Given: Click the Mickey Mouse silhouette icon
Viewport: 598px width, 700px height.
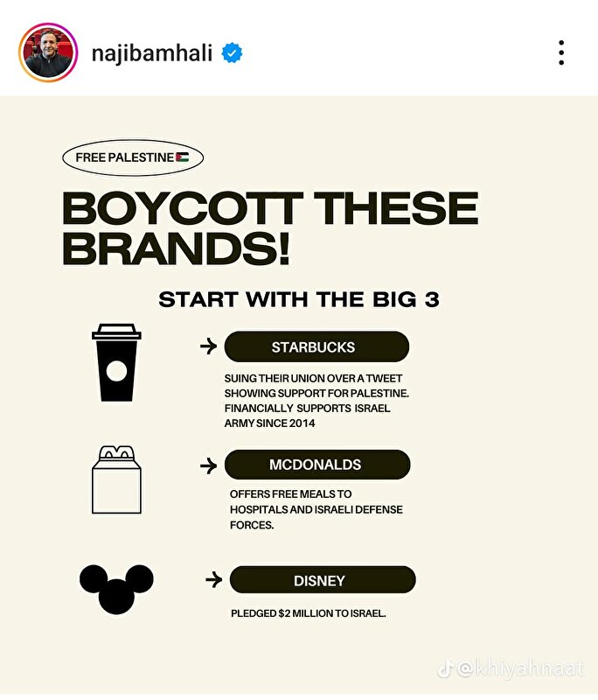Looking at the screenshot, I should pos(116,589).
